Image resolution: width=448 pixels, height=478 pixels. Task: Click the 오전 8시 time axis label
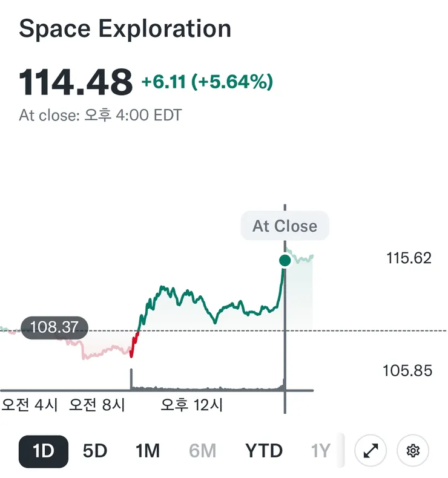pos(97,405)
